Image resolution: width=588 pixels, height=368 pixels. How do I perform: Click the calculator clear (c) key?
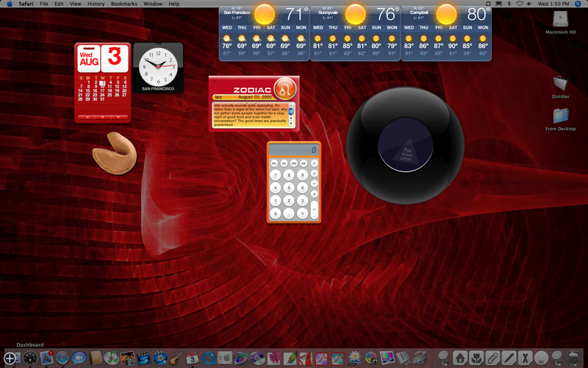coord(302,213)
